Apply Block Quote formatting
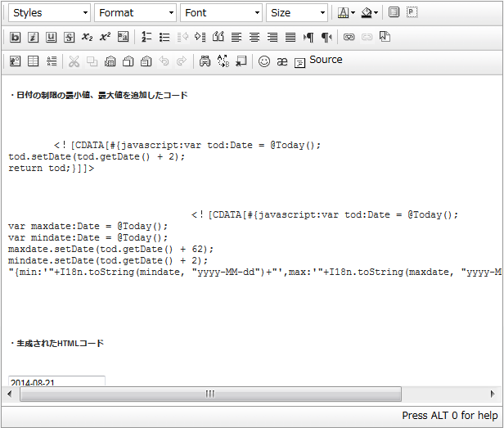 218,38
